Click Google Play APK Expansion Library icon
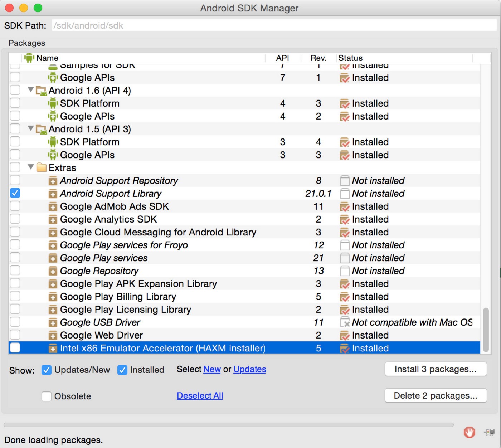This screenshot has height=448, width=501. [x=53, y=284]
